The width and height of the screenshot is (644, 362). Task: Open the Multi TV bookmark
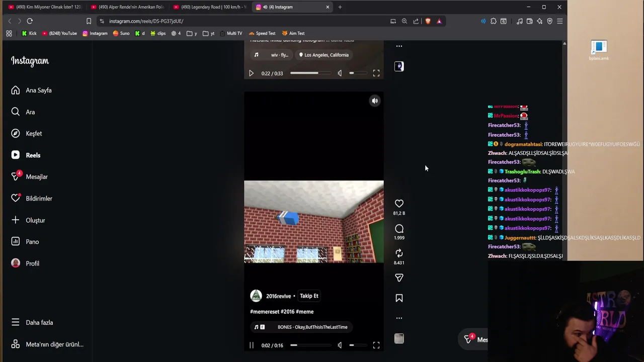230,34
